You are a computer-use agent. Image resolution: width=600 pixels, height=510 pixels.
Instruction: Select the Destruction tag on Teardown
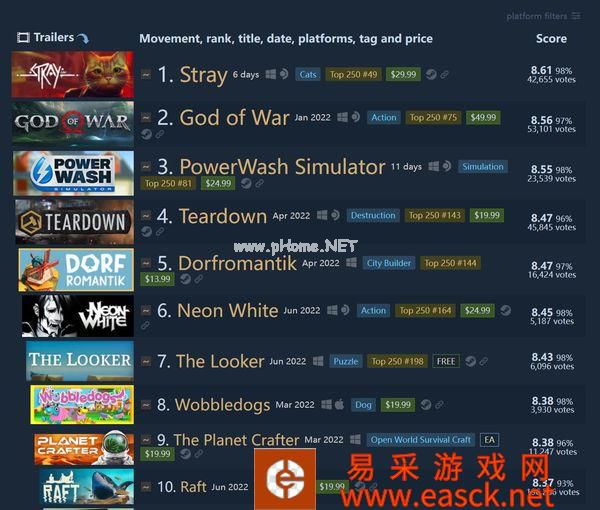(373, 215)
